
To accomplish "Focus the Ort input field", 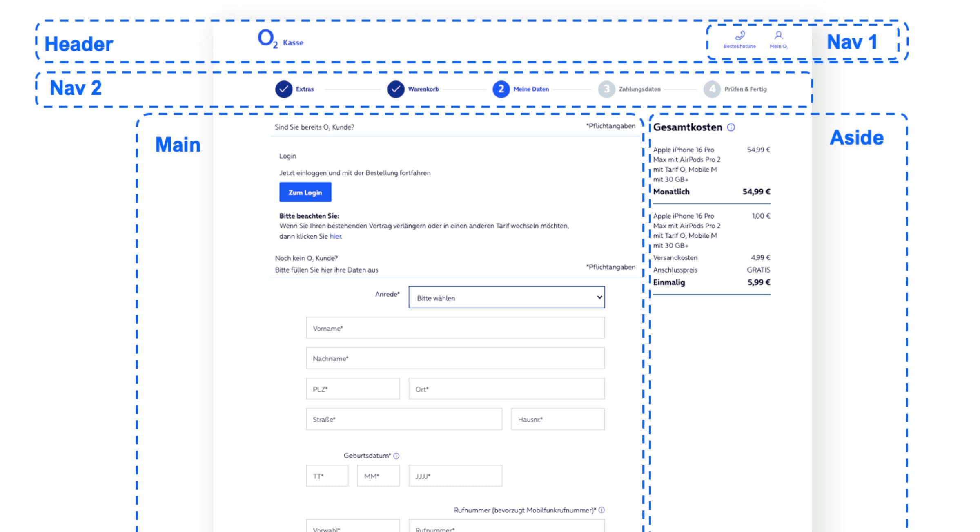I will coord(506,389).
